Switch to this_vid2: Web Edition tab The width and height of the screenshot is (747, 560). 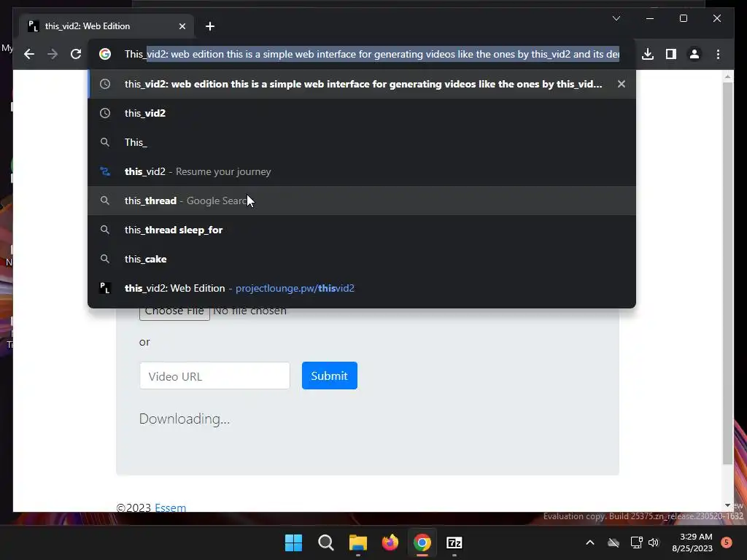coord(105,26)
